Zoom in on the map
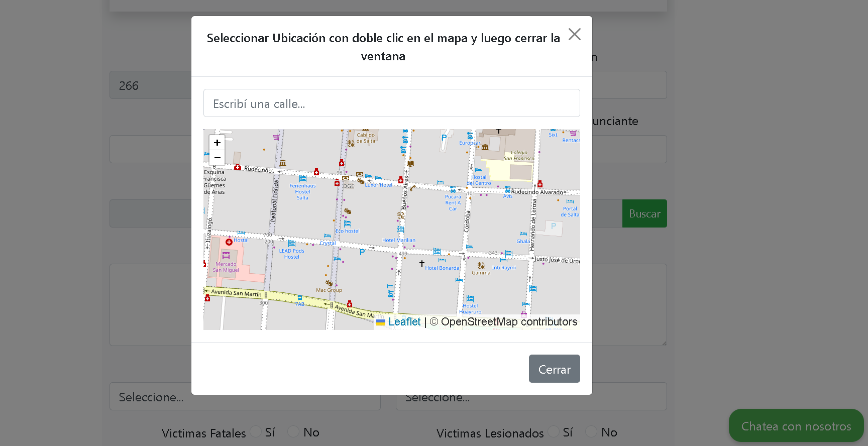This screenshot has height=446, width=868. 217,143
